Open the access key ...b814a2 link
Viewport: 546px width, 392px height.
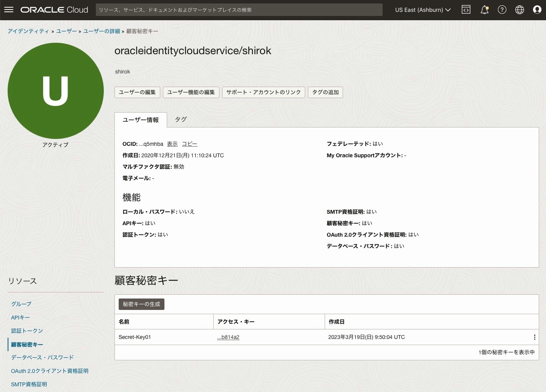point(228,337)
